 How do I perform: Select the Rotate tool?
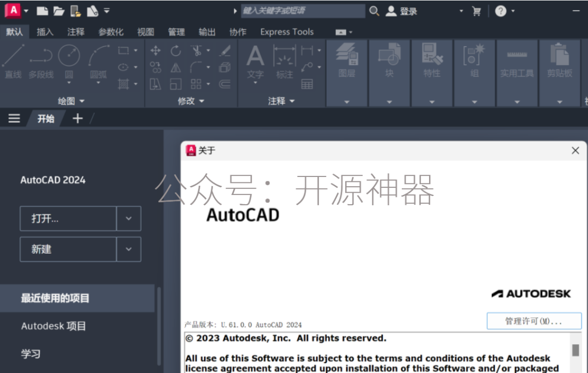click(175, 50)
